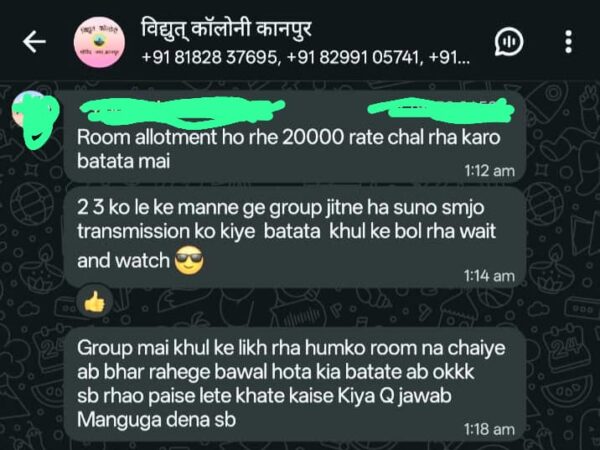Tap the participants phone number list
This screenshot has width=600, height=450.
[305, 58]
